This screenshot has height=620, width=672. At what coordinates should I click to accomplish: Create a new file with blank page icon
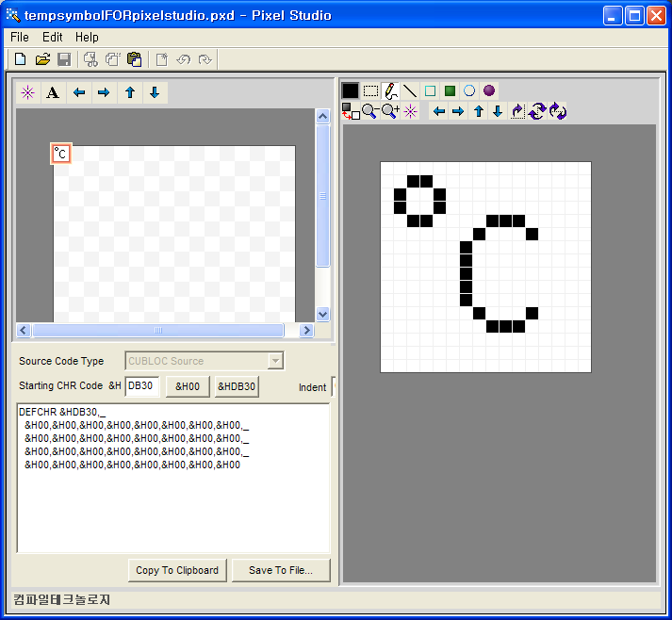click(20, 59)
